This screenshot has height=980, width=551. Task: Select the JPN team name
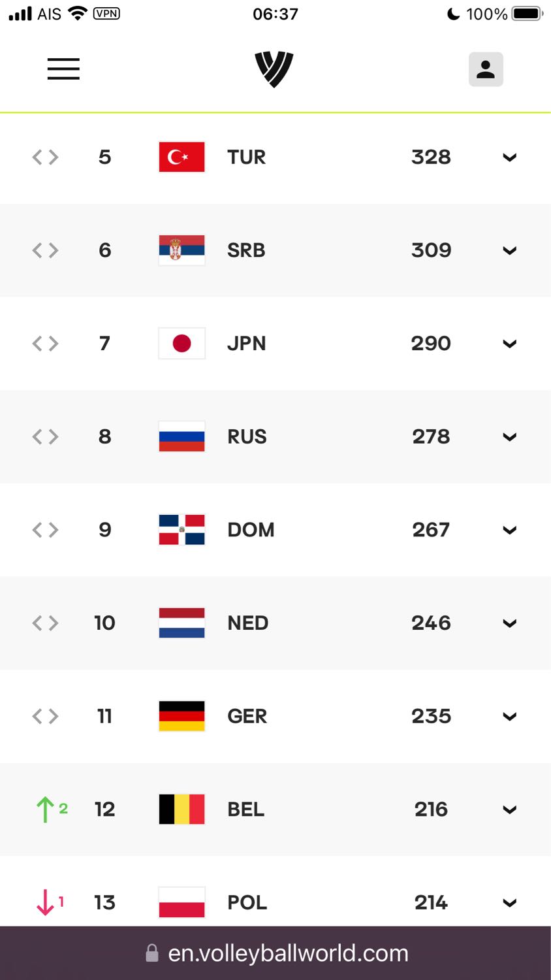(x=247, y=344)
